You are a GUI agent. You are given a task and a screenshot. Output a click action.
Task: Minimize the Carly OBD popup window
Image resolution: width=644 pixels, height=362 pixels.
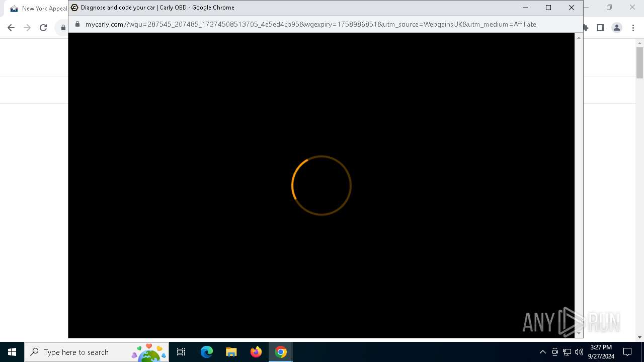[x=525, y=8]
